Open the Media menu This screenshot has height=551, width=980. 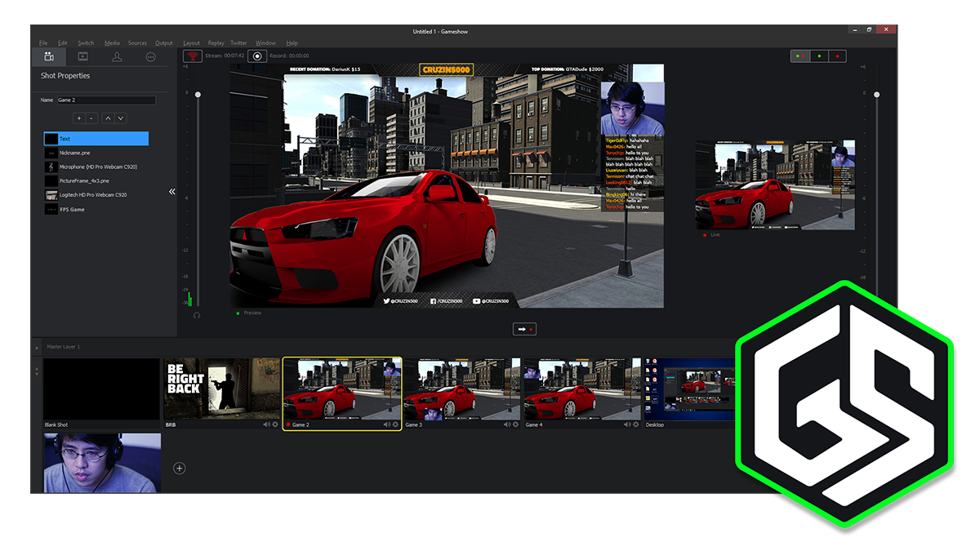pos(112,43)
